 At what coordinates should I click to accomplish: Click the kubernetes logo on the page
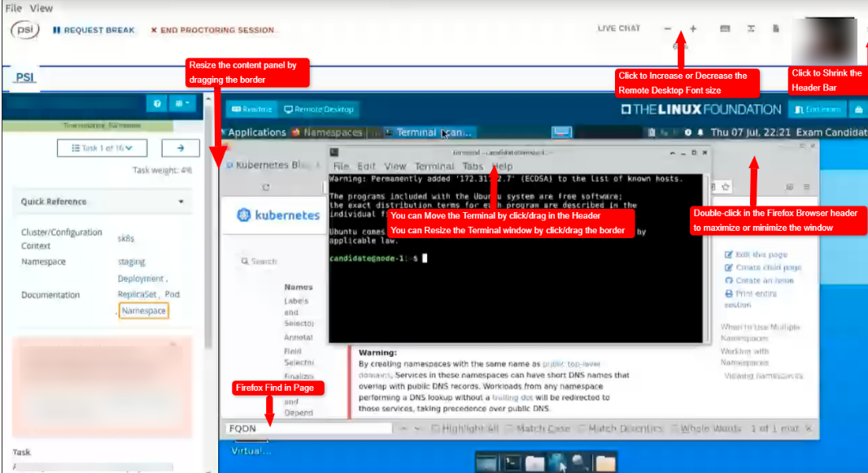click(x=278, y=215)
